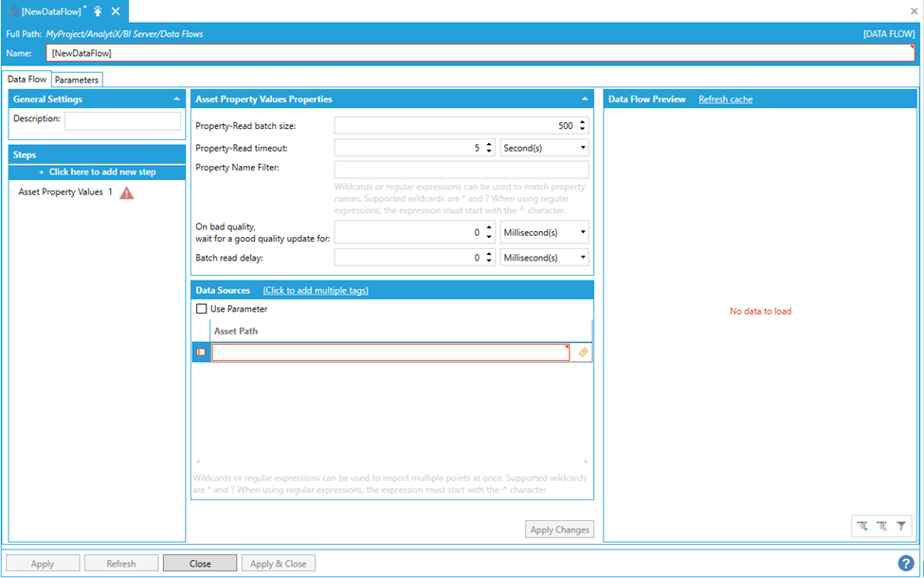This screenshot has height=578, width=924.
Task: Click the add column icon in preview
Action: pyautogui.click(x=862, y=525)
